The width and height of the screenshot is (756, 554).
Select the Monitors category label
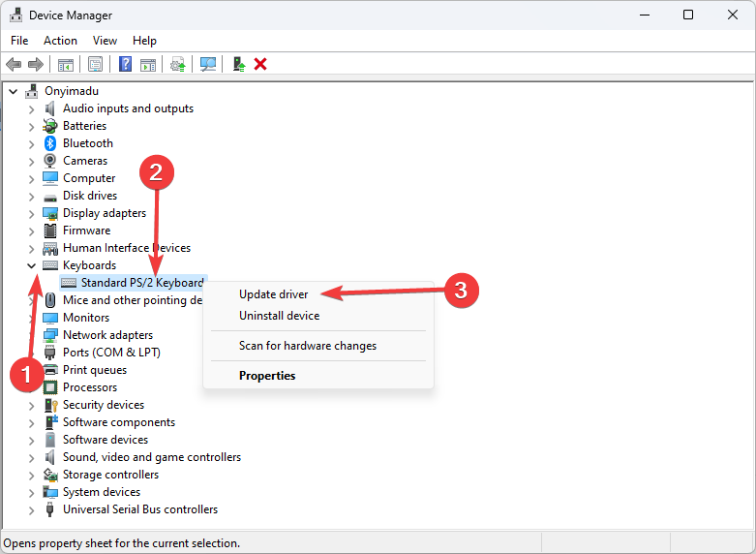point(86,318)
